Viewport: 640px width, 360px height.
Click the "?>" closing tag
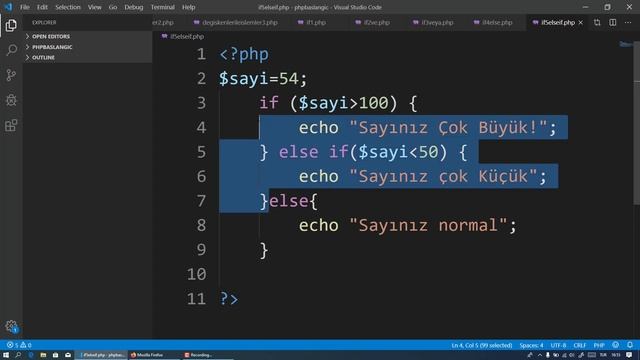click(229, 299)
